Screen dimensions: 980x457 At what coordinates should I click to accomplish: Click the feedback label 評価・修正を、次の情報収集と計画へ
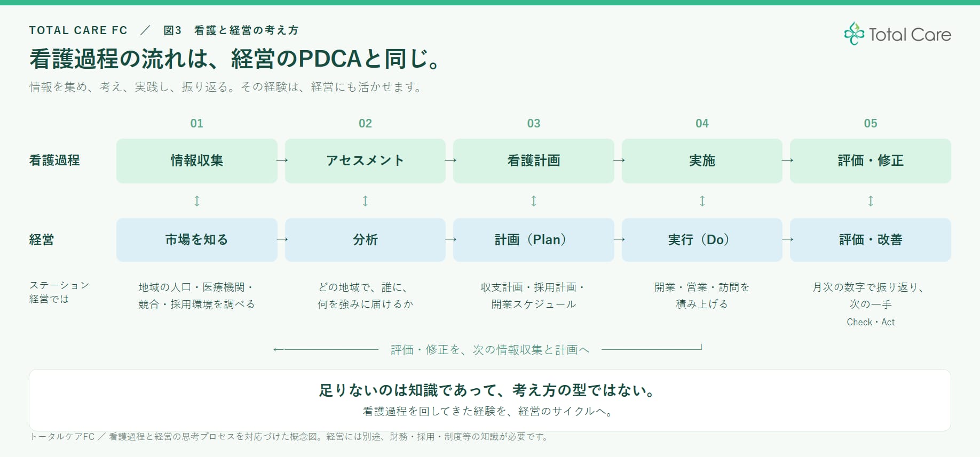pyautogui.click(x=490, y=350)
